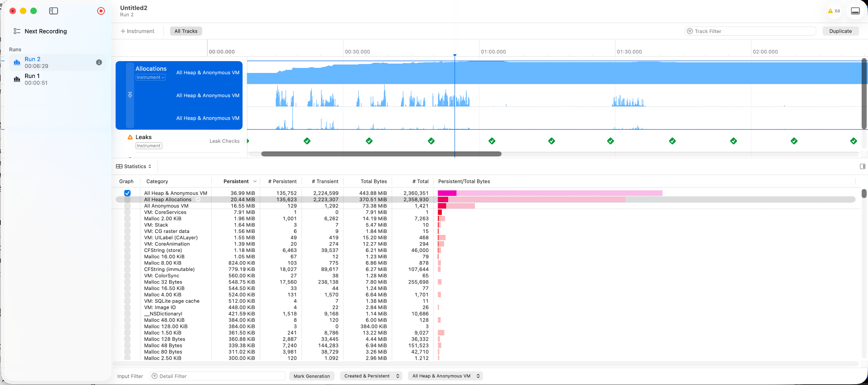The image size is (868, 385).
Task: Open the Detail Filter options icon
Action: [155, 376]
